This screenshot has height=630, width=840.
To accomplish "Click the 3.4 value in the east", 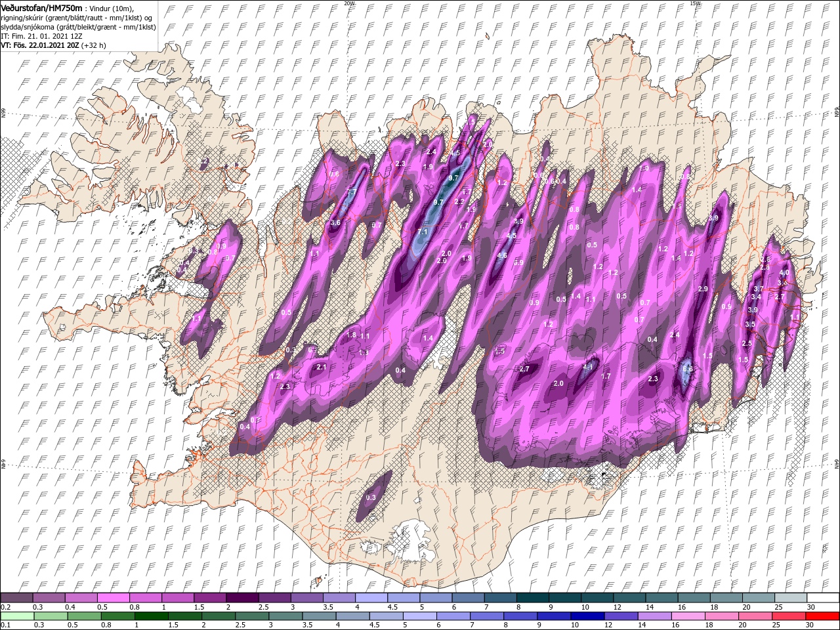I will click(756, 297).
